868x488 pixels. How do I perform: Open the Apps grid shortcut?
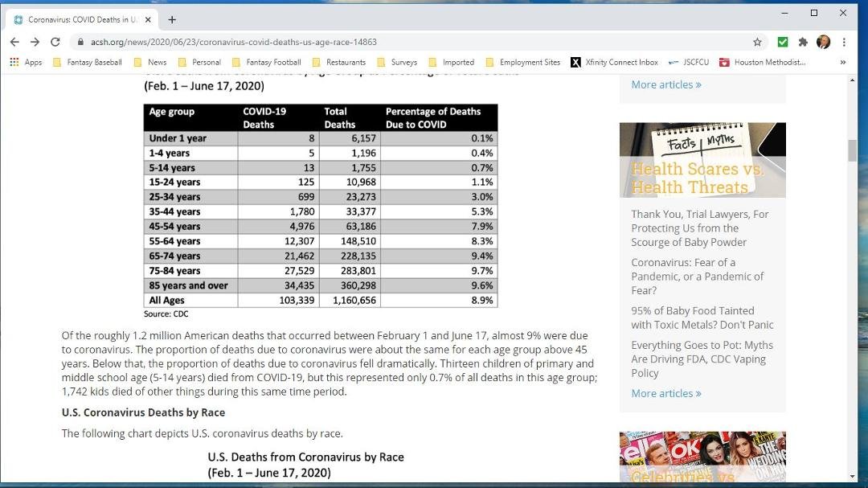click(26, 62)
